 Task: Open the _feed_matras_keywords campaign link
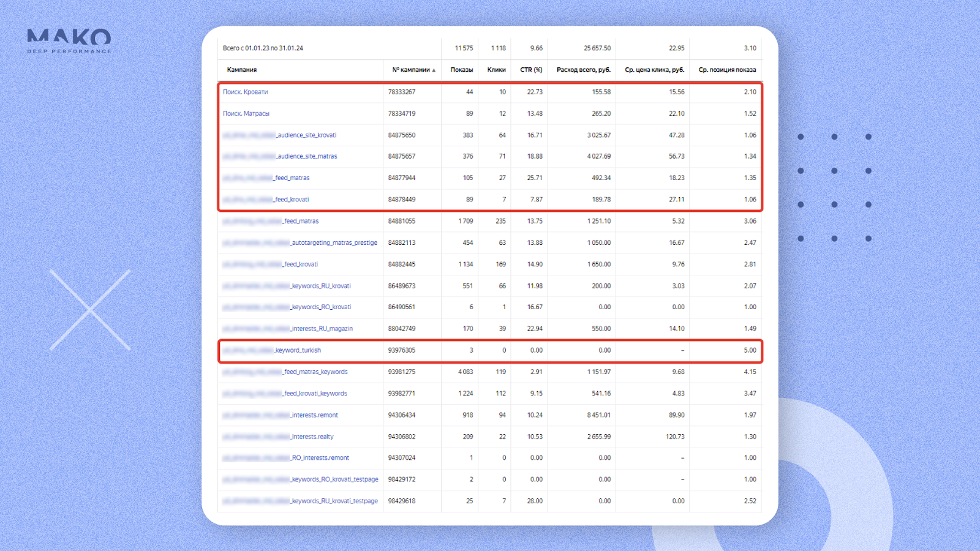(x=285, y=372)
